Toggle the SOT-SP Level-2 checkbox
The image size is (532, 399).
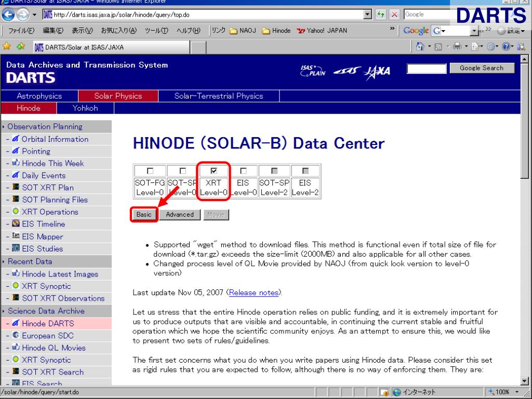click(274, 170)
